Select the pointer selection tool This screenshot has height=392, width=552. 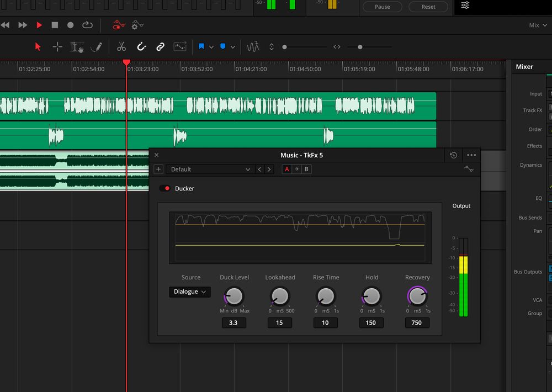coord(38,47)
